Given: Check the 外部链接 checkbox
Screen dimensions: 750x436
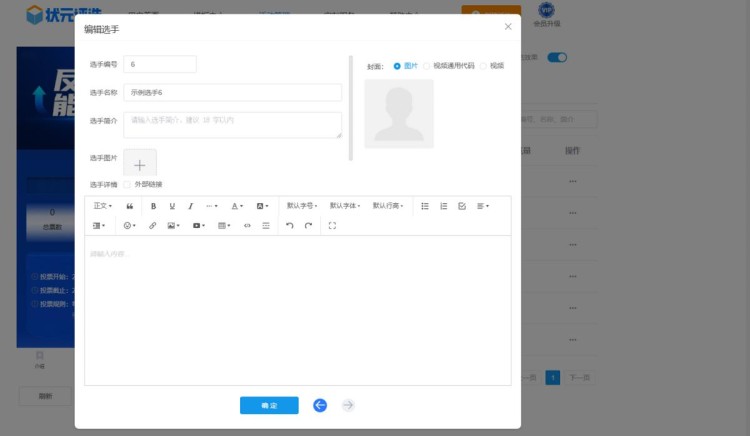Looking at the screenshot, I should (x=126, y=184).
